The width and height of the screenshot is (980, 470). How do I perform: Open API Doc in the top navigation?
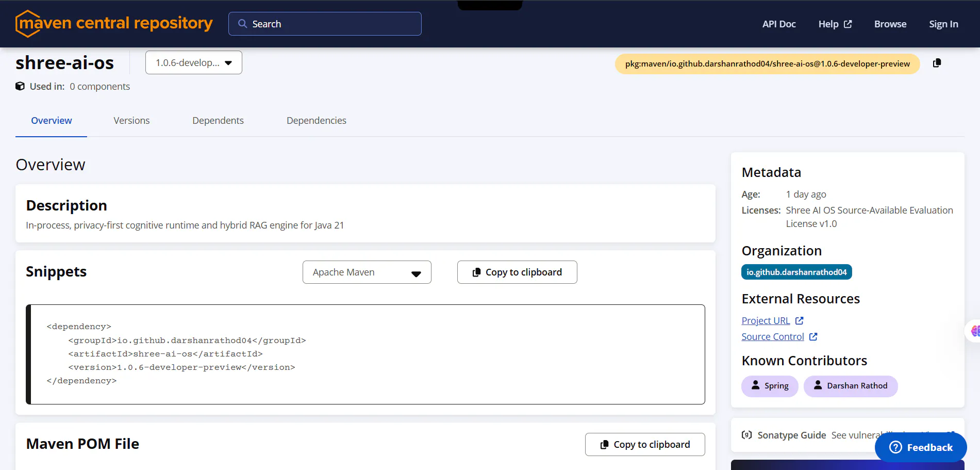pos(779,24)
